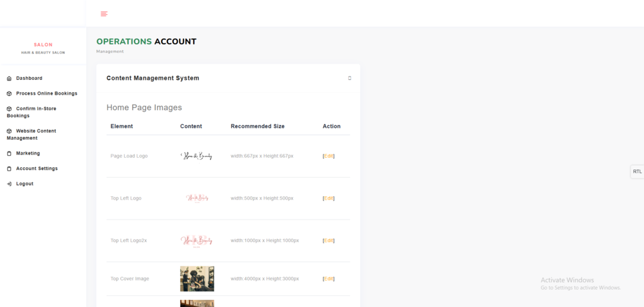Viewport: 644px width, 307px height.
Task: Open the Dashboard menu item
Action: coord(29,79)
